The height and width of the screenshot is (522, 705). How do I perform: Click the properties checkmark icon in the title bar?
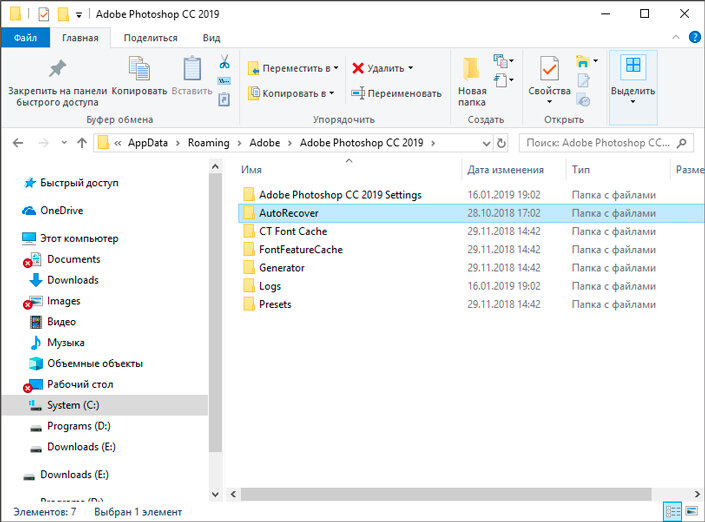(x=44, y=14)
